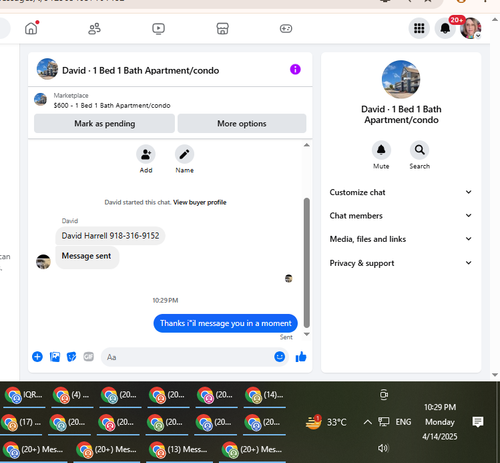Click the More options button

tap(242, 123)
